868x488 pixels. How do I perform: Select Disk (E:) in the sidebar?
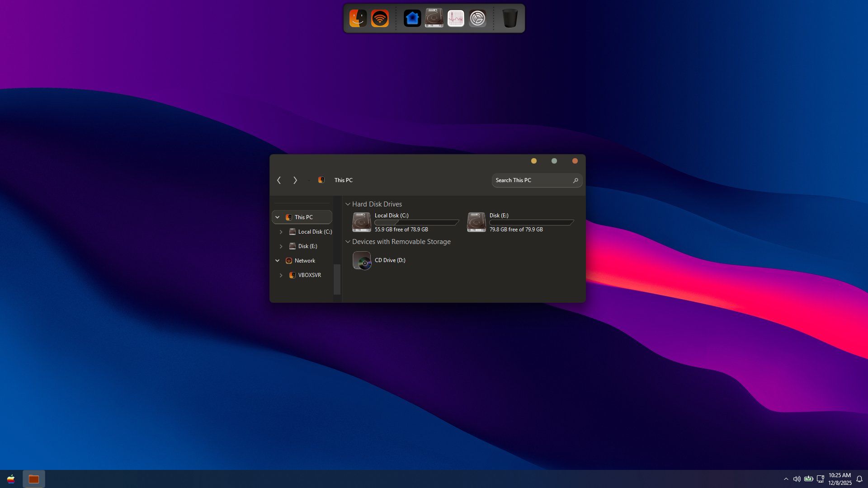click(307, 246)
